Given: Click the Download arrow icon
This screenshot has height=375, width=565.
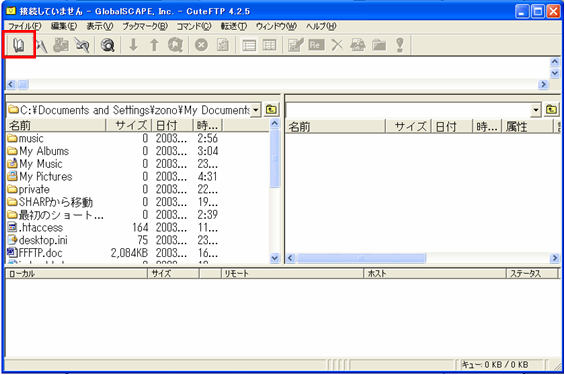Looking at the screenshot, I should [134, 45].
